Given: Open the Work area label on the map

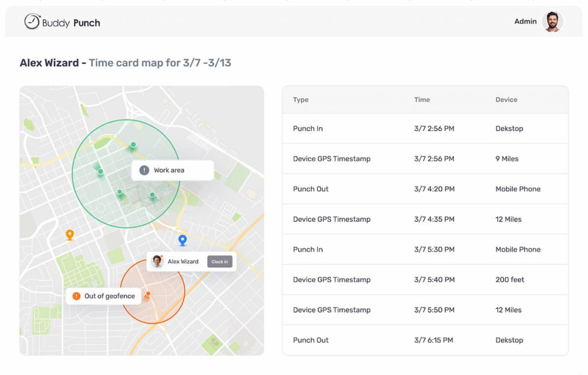Looking at the screenshot, I should coord(172,170).
